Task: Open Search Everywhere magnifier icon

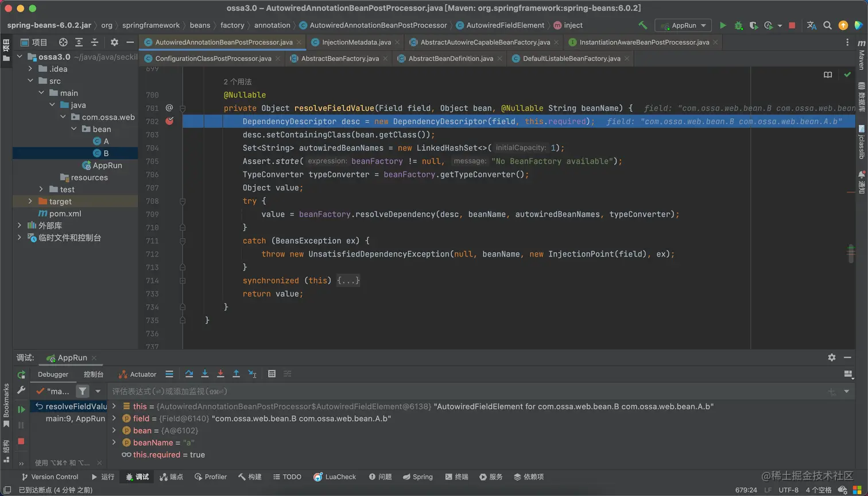Action: pos(827,25)
